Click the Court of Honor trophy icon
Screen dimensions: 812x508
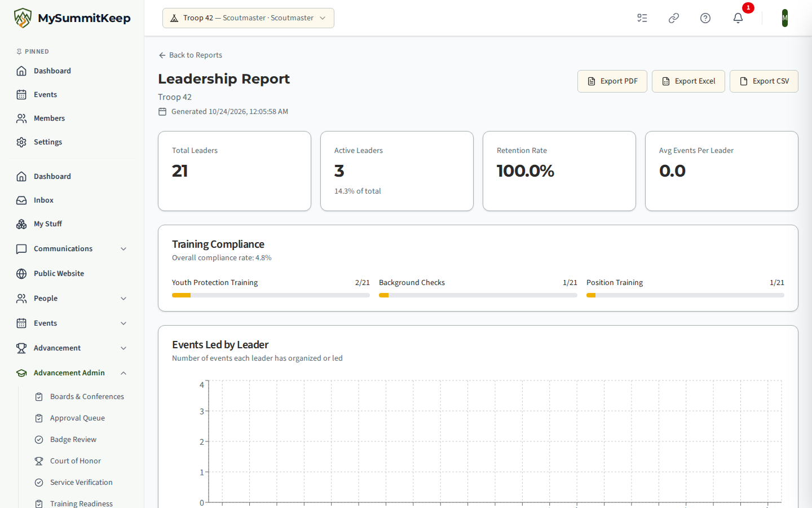click(39, 461)
